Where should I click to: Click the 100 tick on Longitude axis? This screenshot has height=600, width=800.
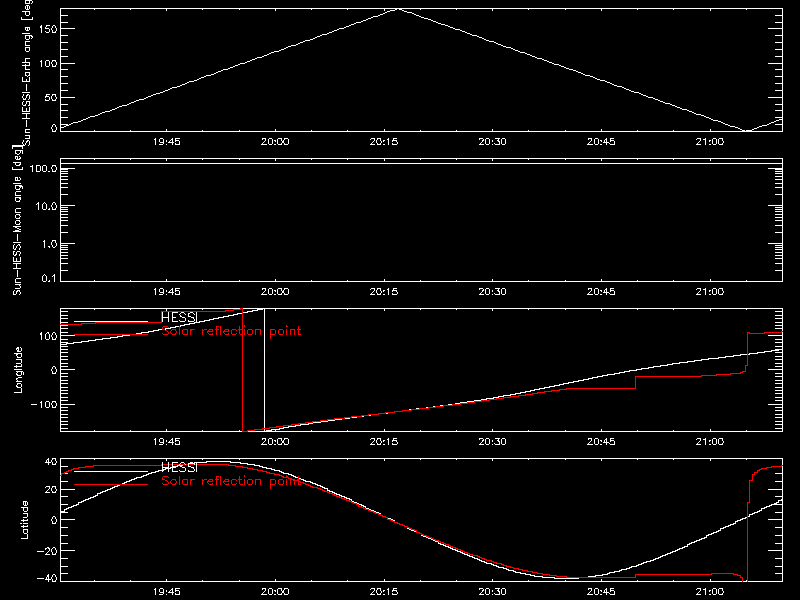[x=47, y=336]
